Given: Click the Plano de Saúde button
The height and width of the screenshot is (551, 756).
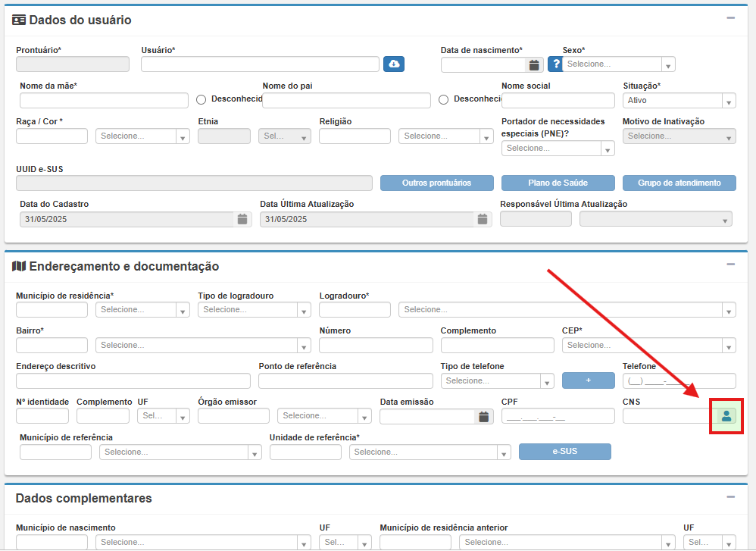Looking at the screenshot, I should coord(558,183).
